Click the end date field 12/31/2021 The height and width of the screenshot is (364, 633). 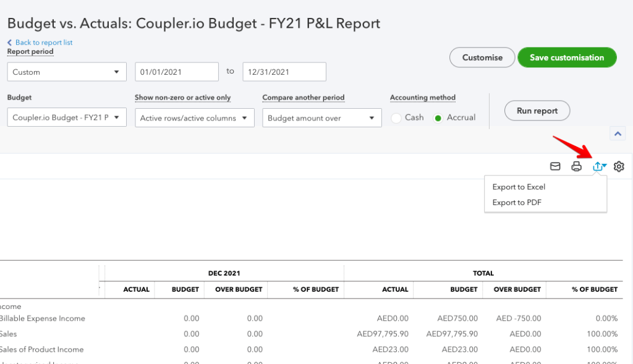point(284,71)
